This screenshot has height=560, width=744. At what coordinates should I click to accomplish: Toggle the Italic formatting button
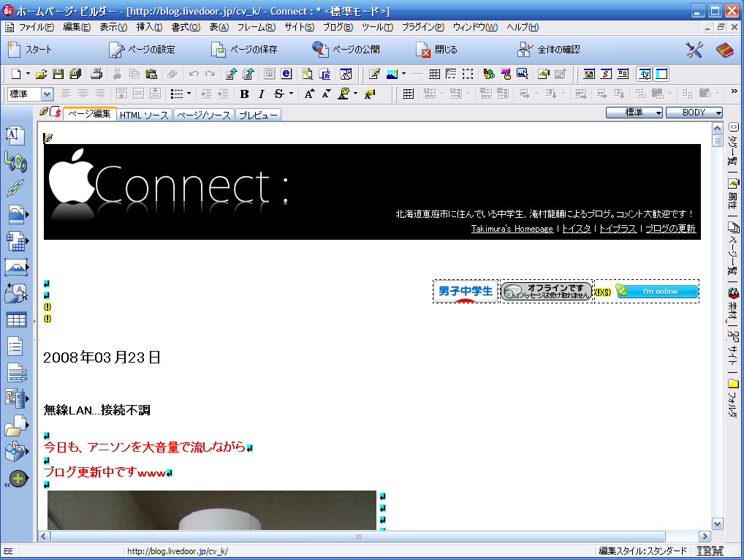tap(262, 94)
